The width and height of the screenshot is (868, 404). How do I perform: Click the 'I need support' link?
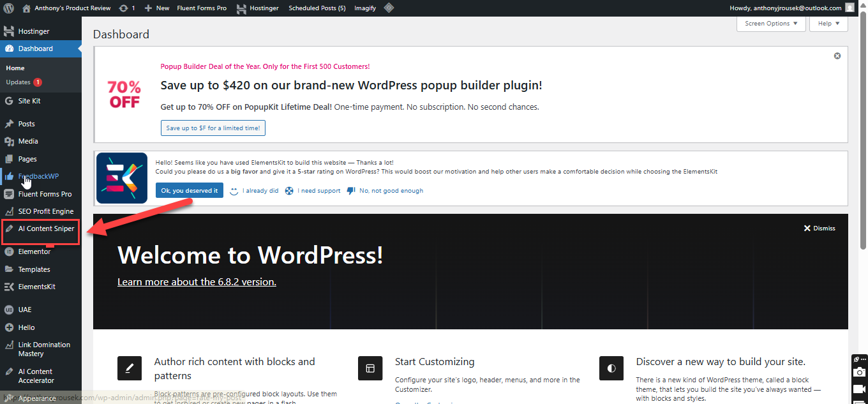[x=313, y=191]
